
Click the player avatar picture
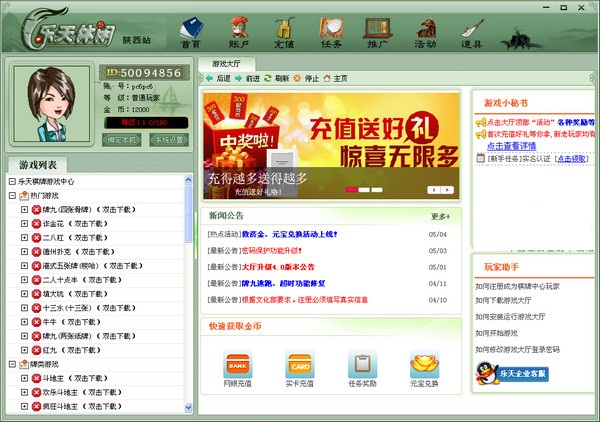coord(52,104)
